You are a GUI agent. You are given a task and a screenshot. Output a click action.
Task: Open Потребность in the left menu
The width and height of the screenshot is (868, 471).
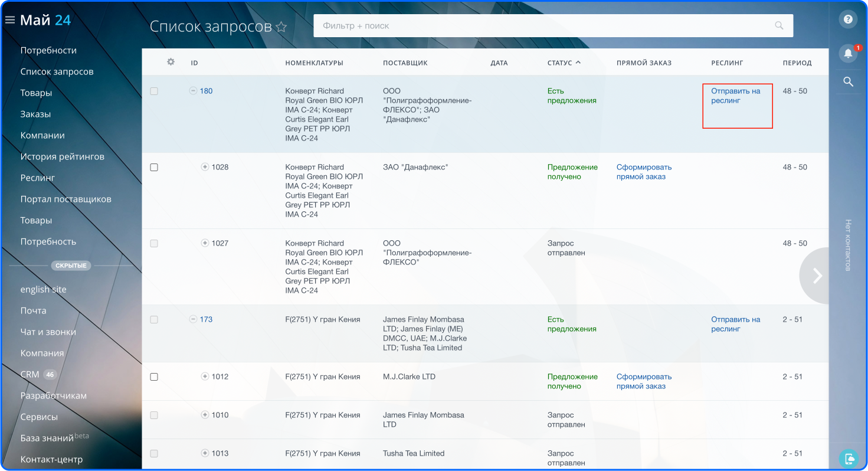click(48, 241)
